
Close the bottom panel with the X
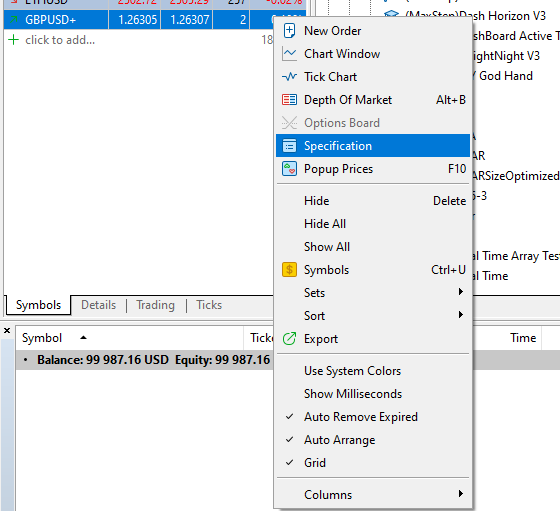click(7, 331)
